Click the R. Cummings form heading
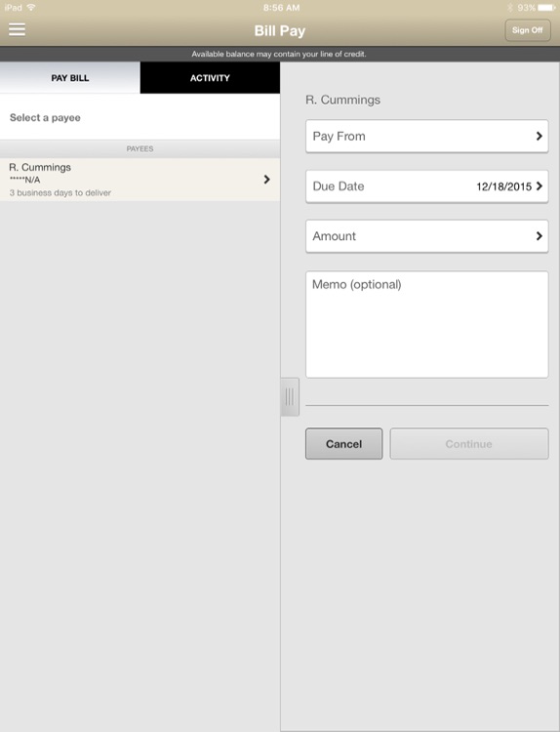 click(343, 100)
